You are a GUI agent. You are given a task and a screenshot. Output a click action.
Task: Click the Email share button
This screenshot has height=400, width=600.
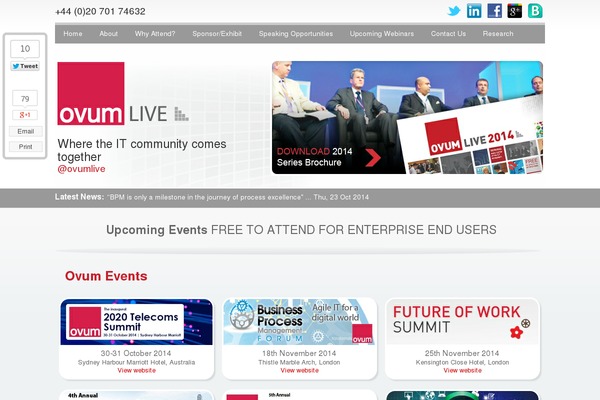coord(26,131)
